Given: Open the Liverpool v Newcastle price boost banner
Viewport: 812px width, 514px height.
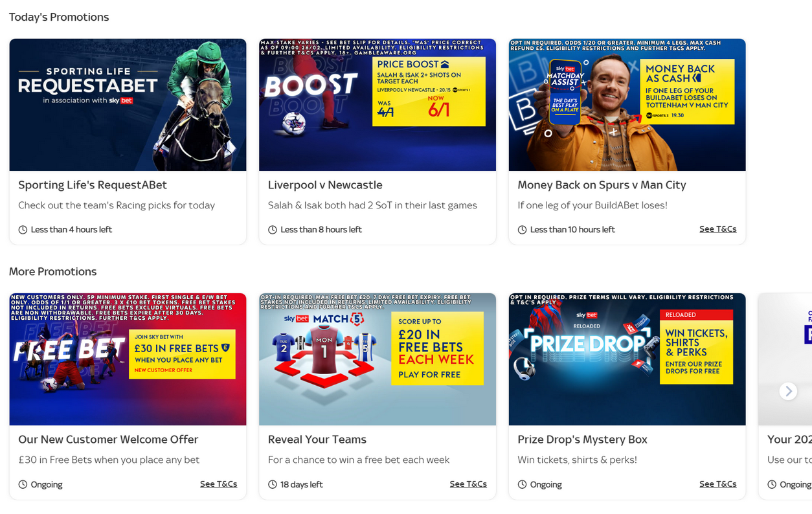Looking at the screenshot, I should tap(378, 105).
